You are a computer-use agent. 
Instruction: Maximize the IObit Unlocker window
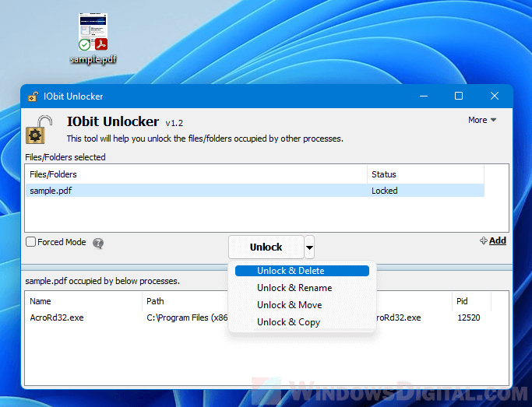click(459, 96)
